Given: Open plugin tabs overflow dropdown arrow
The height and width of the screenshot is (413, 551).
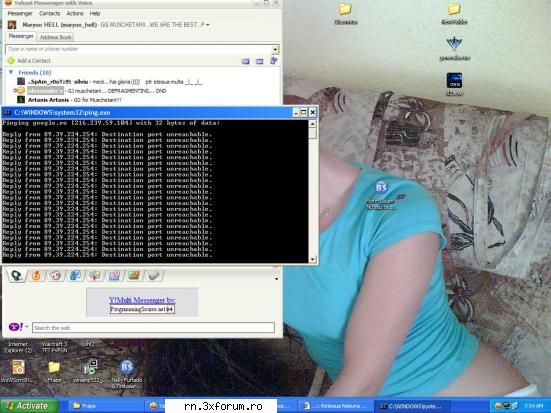Looking at the screenshot, I should coord(277,279).
